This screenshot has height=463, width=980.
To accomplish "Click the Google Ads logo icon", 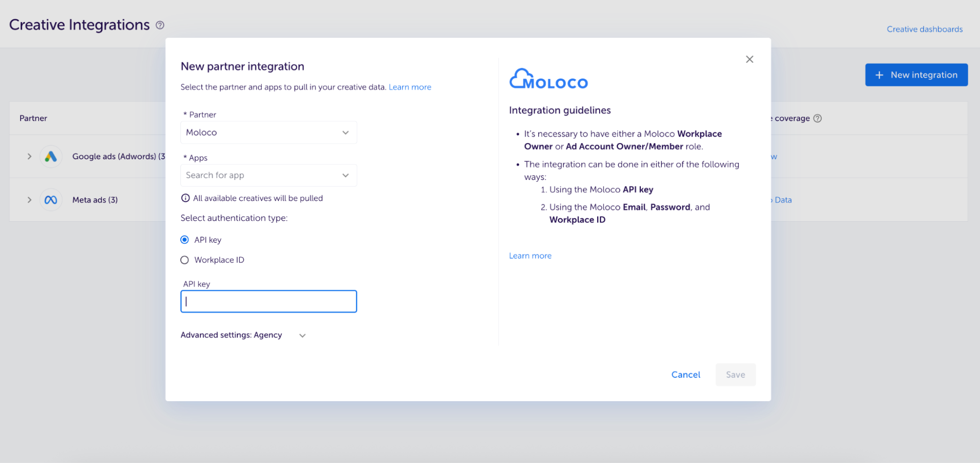I will coord(51,156).
